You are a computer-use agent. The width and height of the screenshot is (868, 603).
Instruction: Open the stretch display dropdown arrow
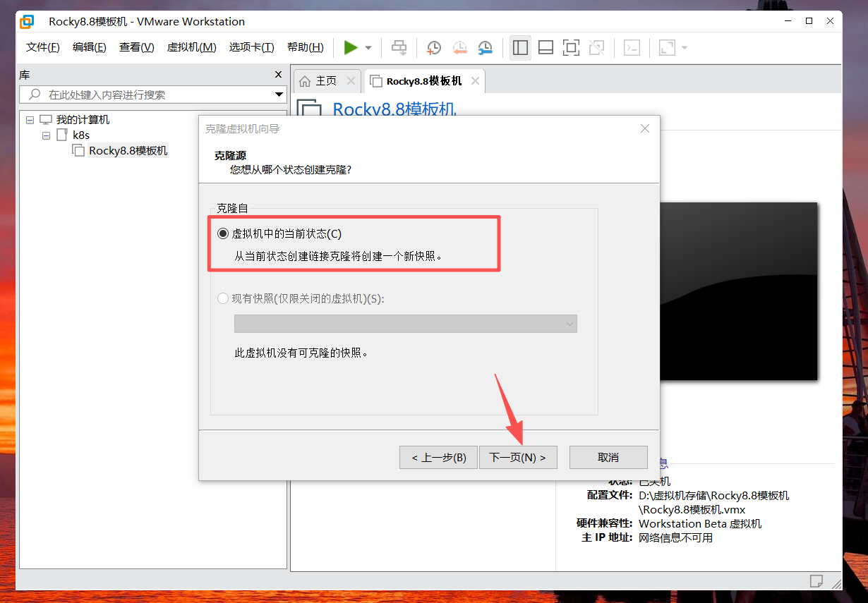[684, 48]
